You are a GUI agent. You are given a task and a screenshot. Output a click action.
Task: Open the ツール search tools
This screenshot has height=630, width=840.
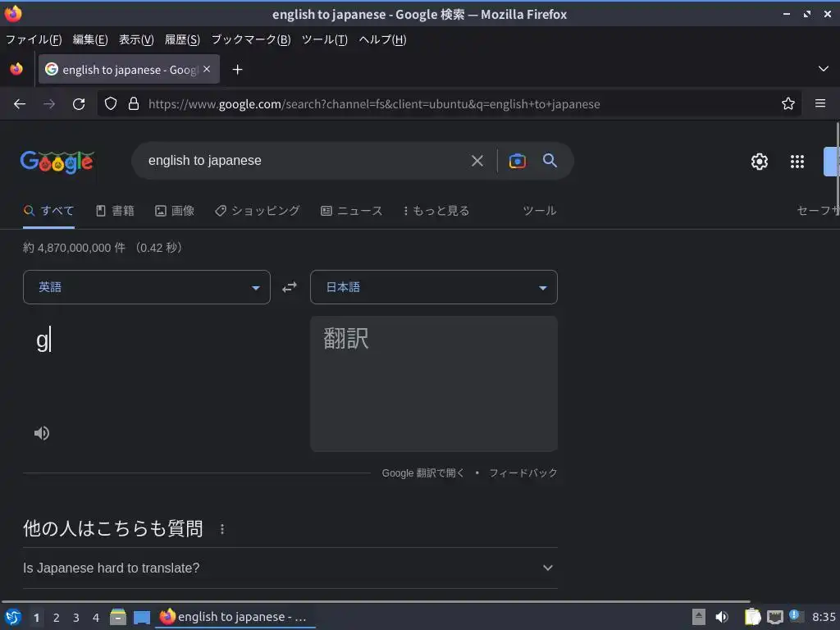pyautogui.click(x=540, y=211)
